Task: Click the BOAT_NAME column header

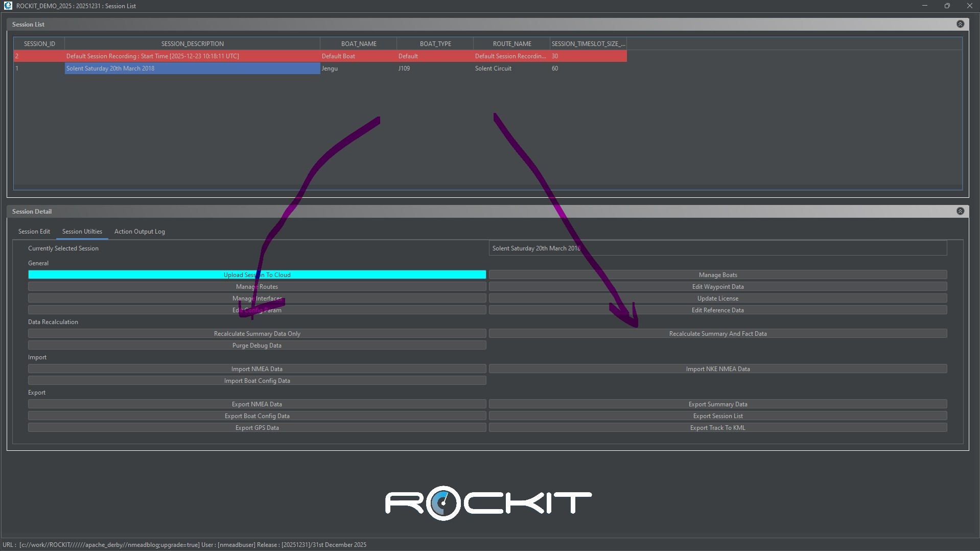Action: pos(358,44)
